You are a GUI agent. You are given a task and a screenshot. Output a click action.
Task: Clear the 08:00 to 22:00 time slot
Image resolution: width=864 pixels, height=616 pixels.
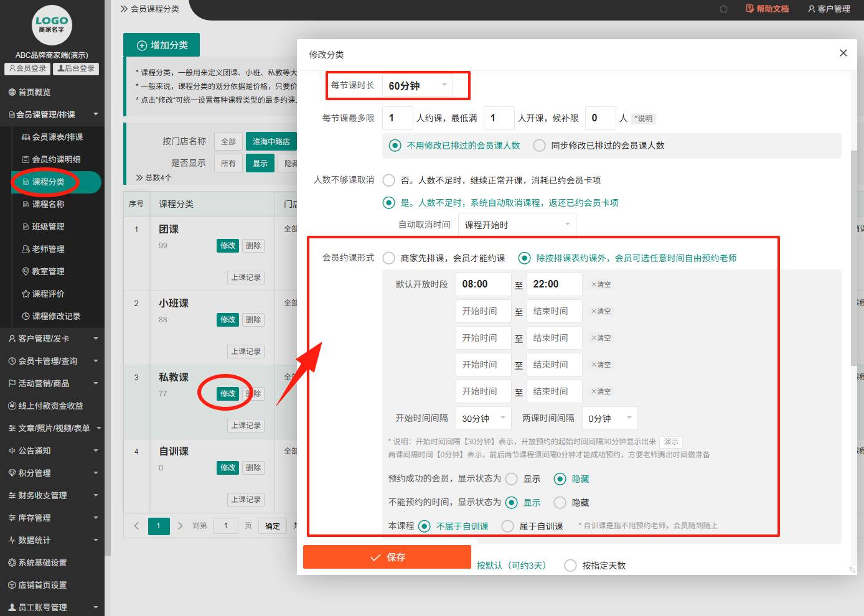point(601,284)
